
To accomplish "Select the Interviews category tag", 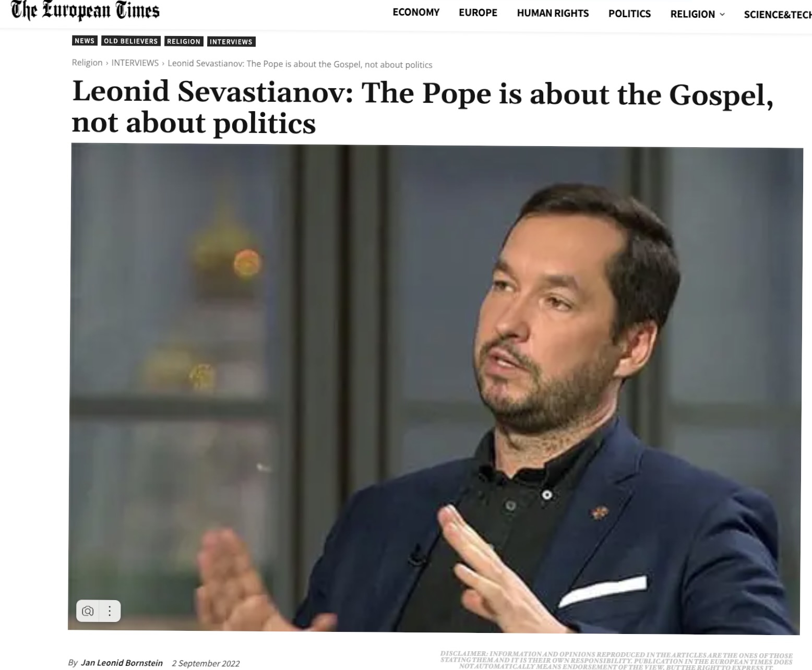I will click(231, 42).
